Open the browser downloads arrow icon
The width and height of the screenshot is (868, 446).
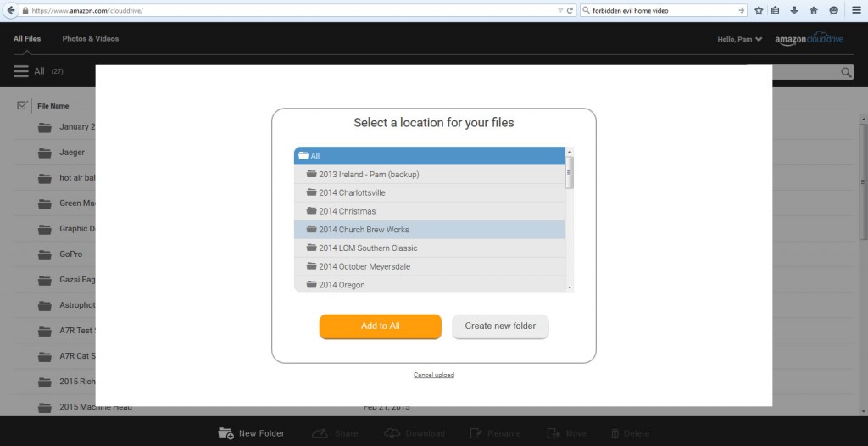[x=794, y=10]
